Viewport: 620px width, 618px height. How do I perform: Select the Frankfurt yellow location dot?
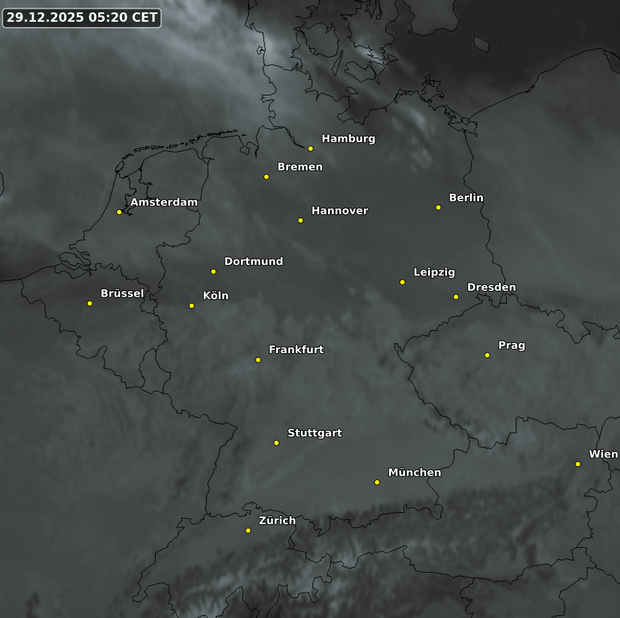[x=258, y=360]
